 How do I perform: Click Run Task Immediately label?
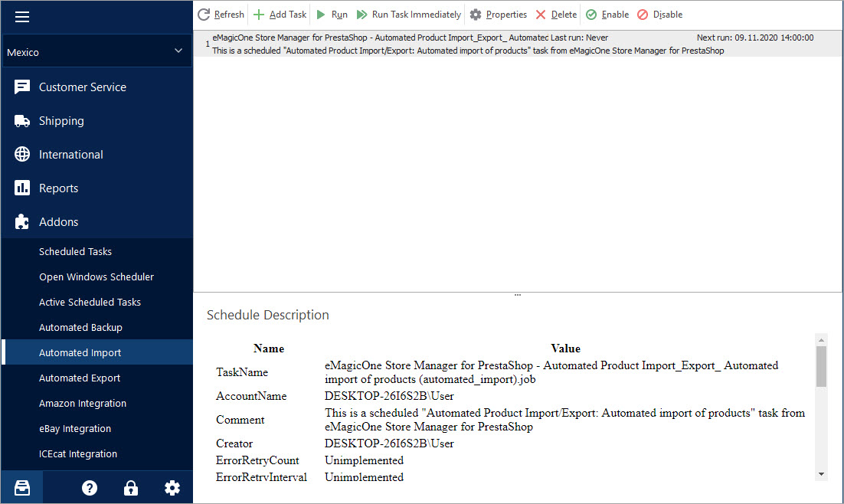point(416,15)
